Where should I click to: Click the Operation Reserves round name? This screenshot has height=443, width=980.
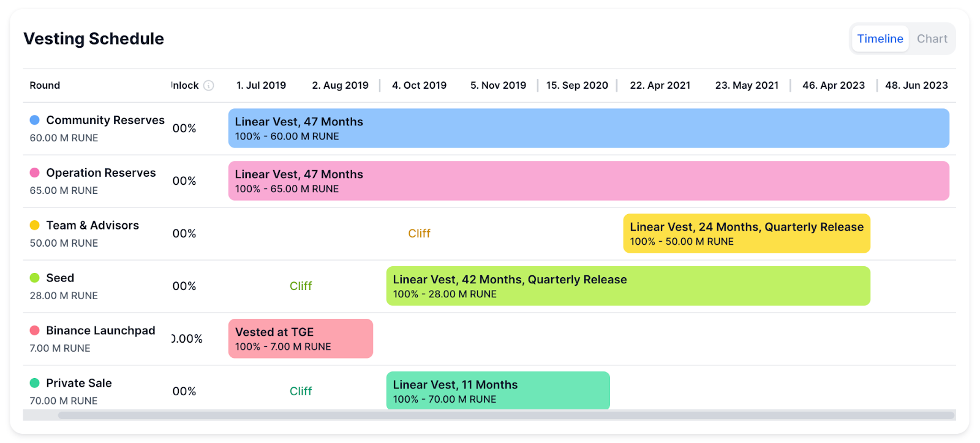[101, 173]
